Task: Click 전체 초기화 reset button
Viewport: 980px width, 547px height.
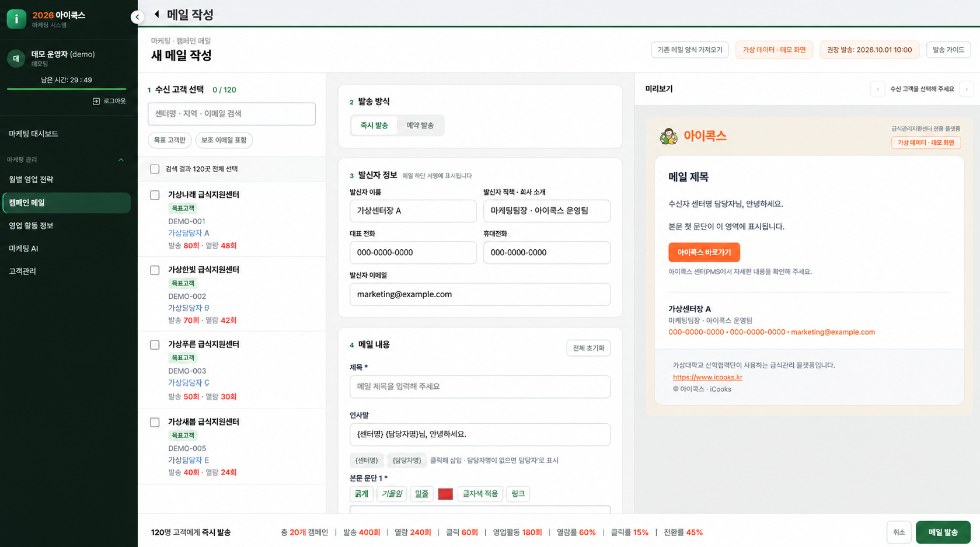Action: point(588,348)
